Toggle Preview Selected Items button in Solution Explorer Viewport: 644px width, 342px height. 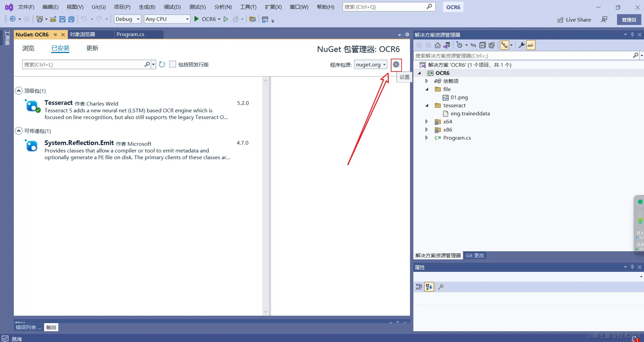point(531,45)
